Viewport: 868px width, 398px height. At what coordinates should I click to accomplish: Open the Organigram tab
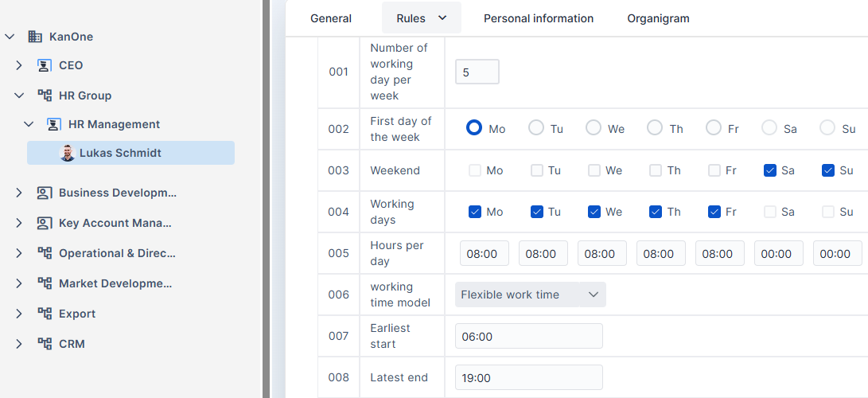658,18
